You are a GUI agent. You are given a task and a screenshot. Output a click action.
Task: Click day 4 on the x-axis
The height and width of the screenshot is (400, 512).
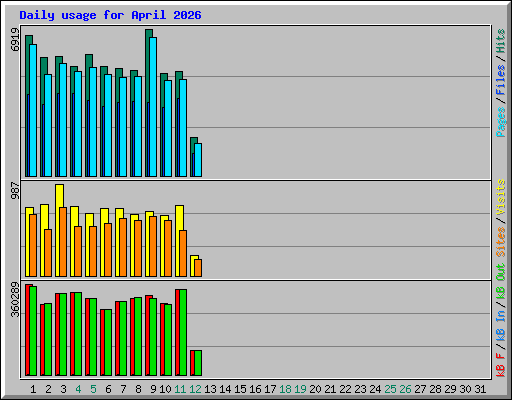[x=78, y=389]
